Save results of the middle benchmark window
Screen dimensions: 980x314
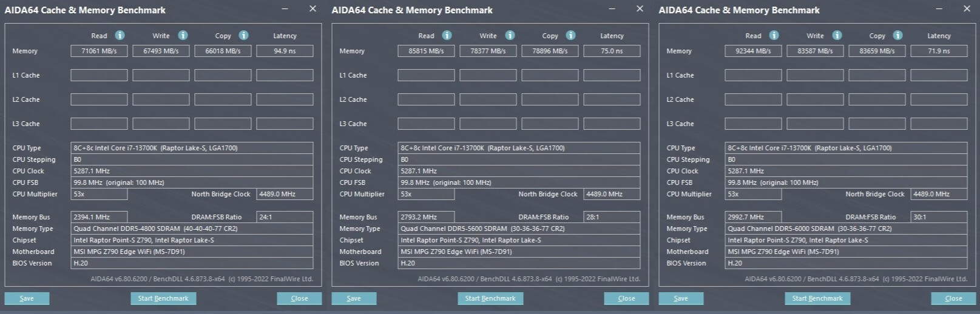pos(354,298)
